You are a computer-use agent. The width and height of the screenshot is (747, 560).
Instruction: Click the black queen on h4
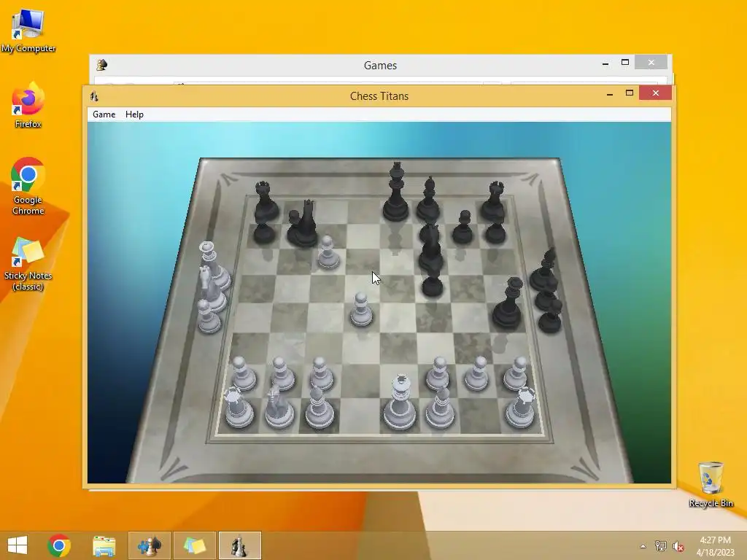508,304
